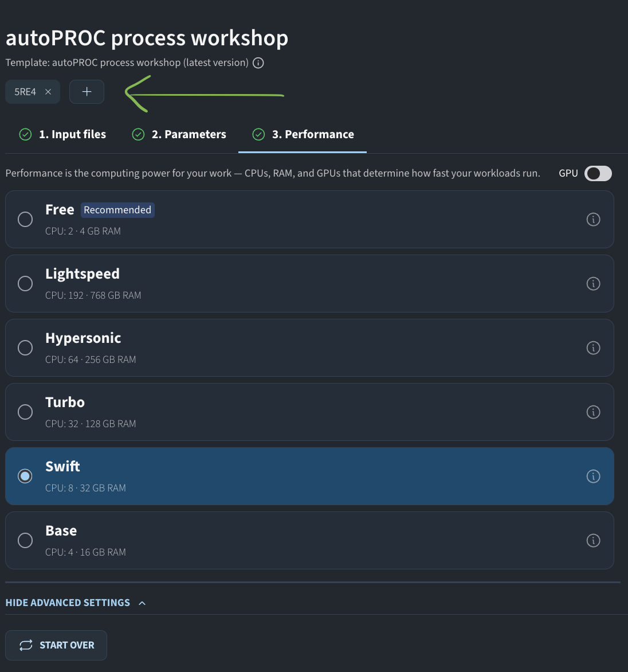
Task: Collapse Hide Advanced Settings section
Action: coord(76,603)
